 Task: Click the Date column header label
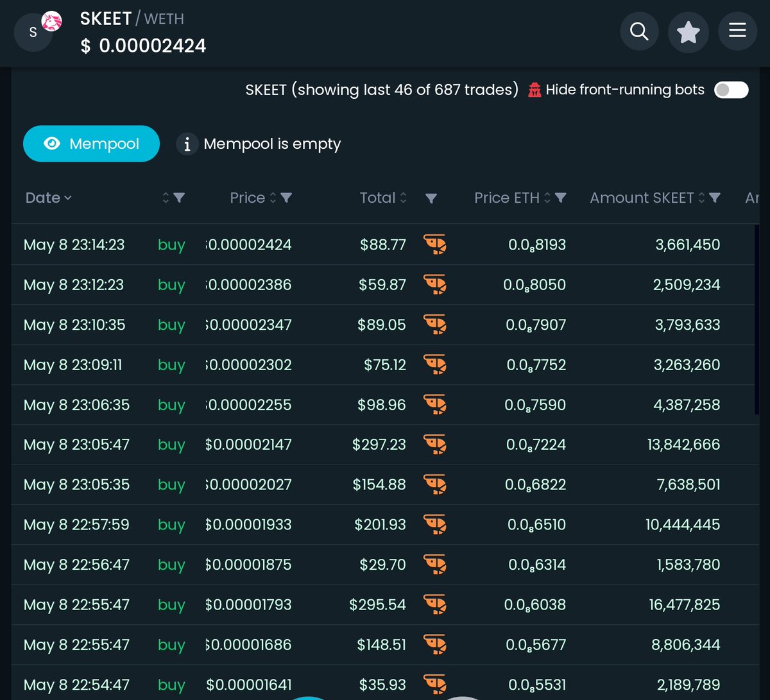42,198
